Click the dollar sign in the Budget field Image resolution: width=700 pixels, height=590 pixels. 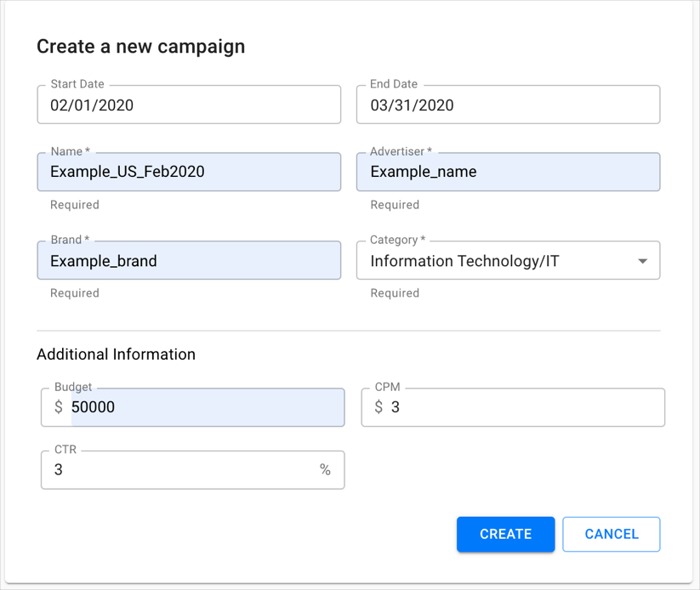coord(59,407)
